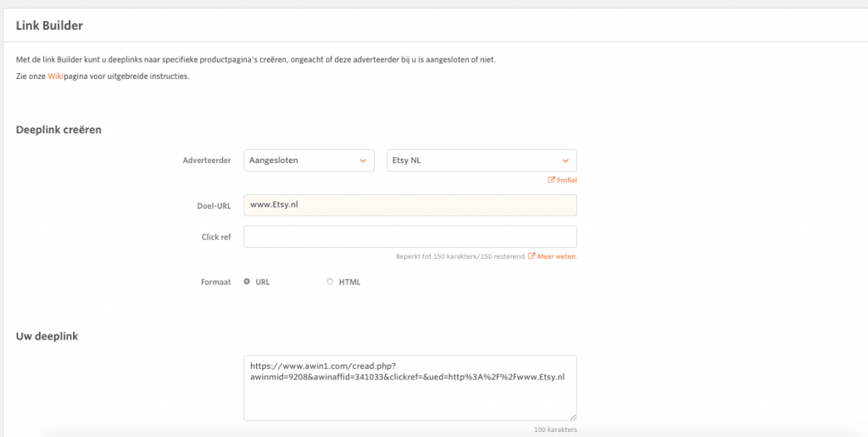Click the Link Builder heading

[49, 25]
